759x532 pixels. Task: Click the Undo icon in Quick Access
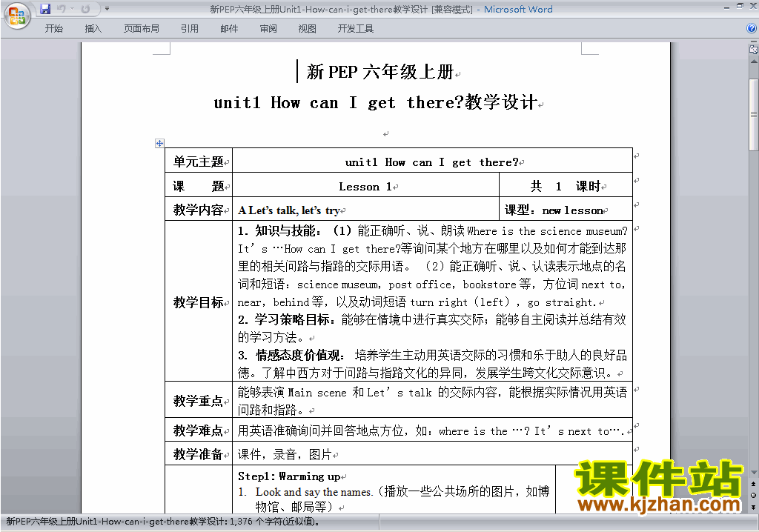[61, 9]
